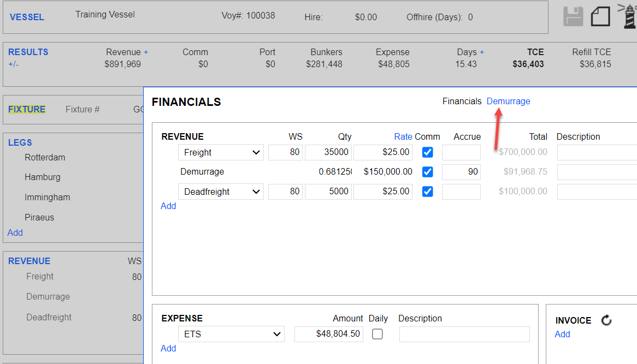Expand the Deadfreight revenue type dropdown

(221, 192)
